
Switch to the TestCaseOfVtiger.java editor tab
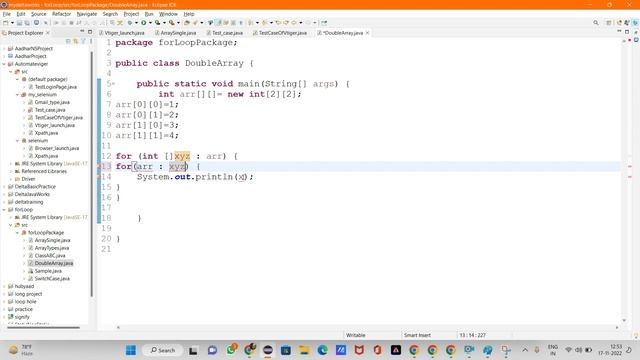click(280, 33)
